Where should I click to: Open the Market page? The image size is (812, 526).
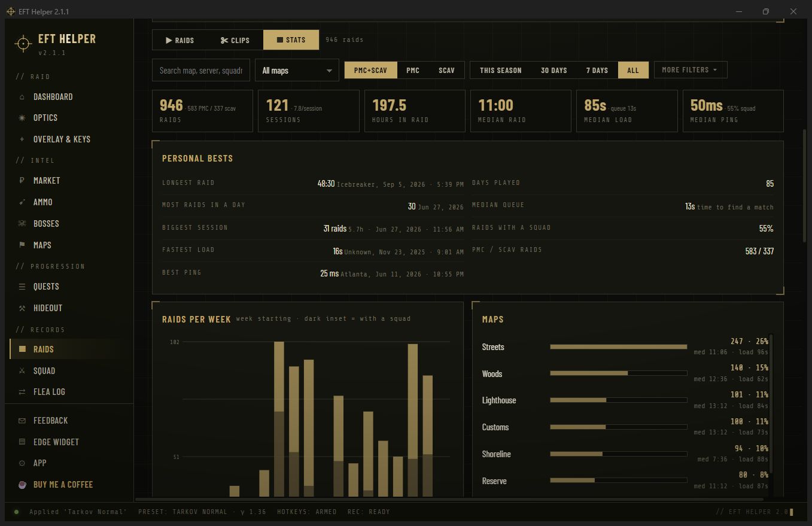click(x=69, y=181)
